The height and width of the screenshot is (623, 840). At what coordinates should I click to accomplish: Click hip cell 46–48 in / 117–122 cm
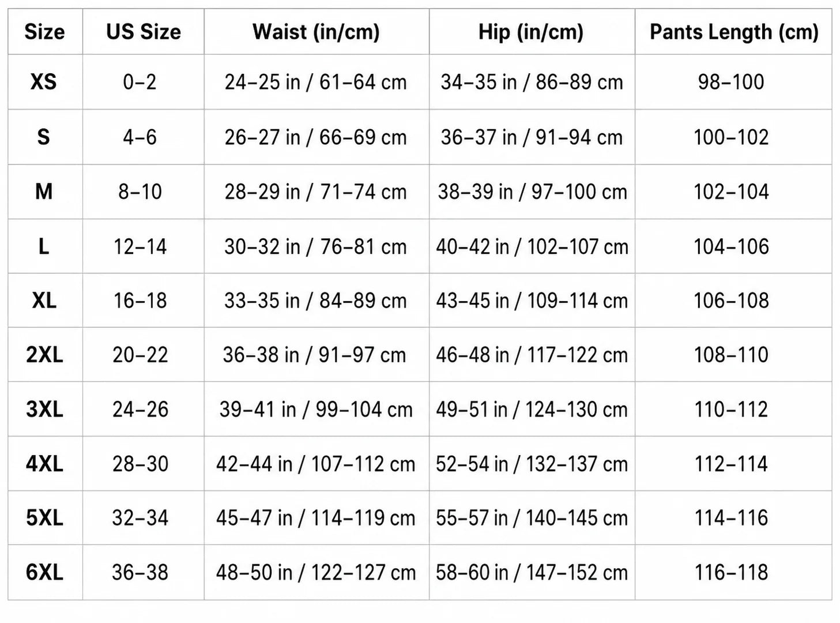532,355
